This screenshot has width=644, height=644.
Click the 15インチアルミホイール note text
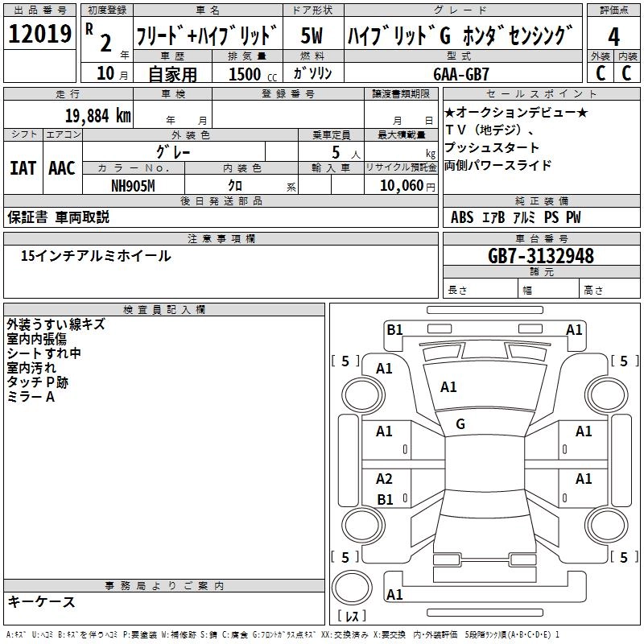[x=96, y=256]
